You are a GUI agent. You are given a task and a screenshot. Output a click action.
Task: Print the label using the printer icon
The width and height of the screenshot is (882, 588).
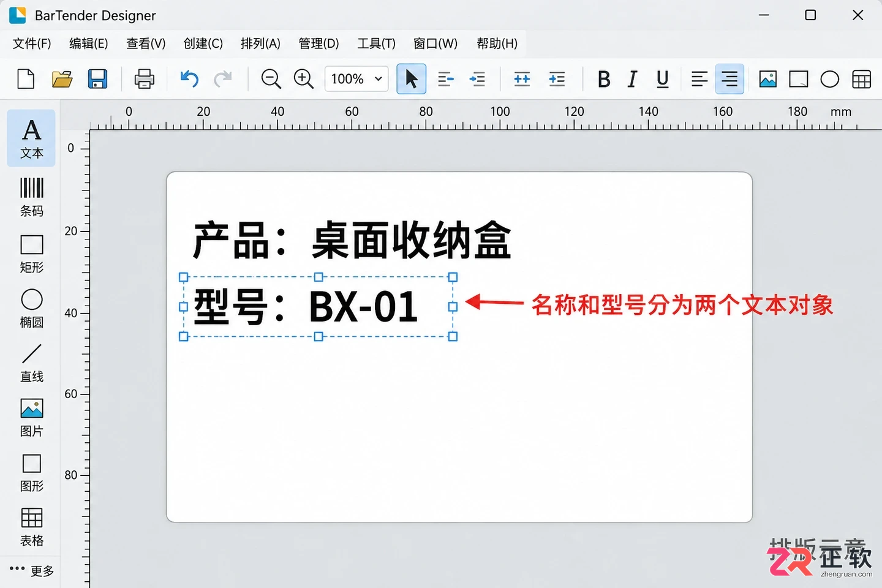(x=145, y=79)
